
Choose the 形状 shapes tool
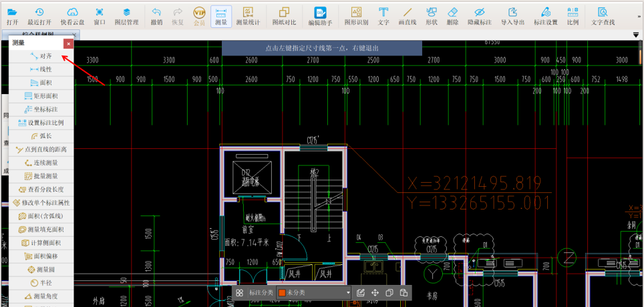tap(432, 17)
